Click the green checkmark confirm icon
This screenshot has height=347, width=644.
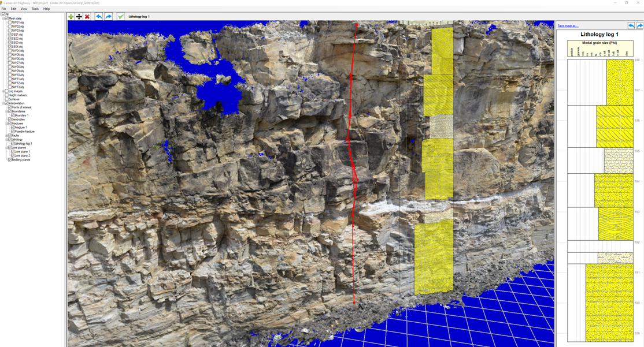(x=121, y=17)
